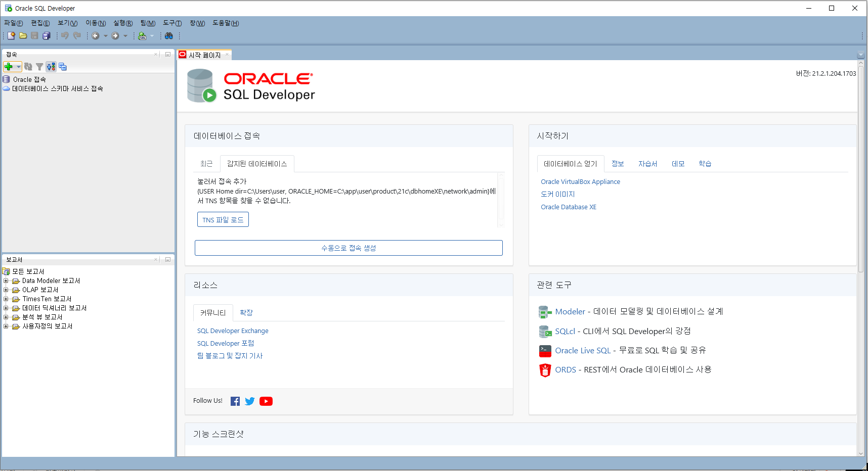Toggle the object-type sort icon in 접속 panel
This screenshot has height=471, width=868.
tap(51, 67)
